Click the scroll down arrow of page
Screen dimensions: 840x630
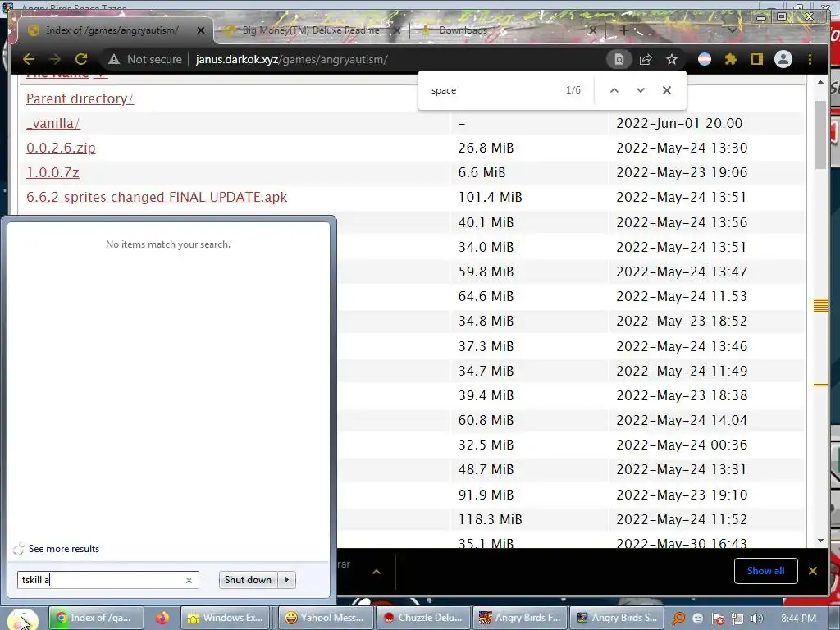coord(820,541)
